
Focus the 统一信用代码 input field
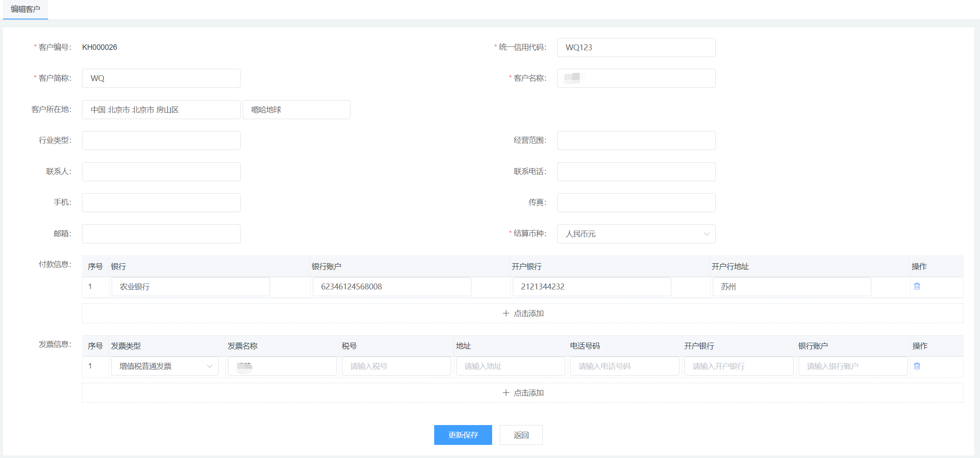tap(636, 47)
